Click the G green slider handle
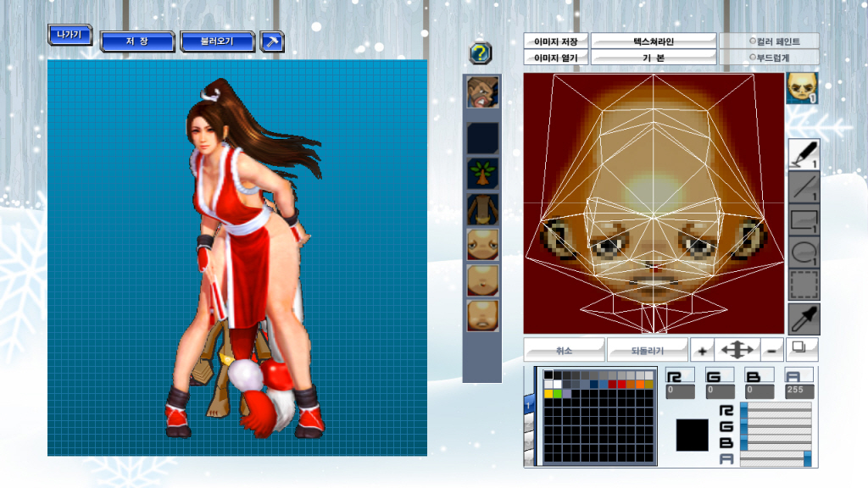Viewport: 868px width, 488px height. coord(744,427)
